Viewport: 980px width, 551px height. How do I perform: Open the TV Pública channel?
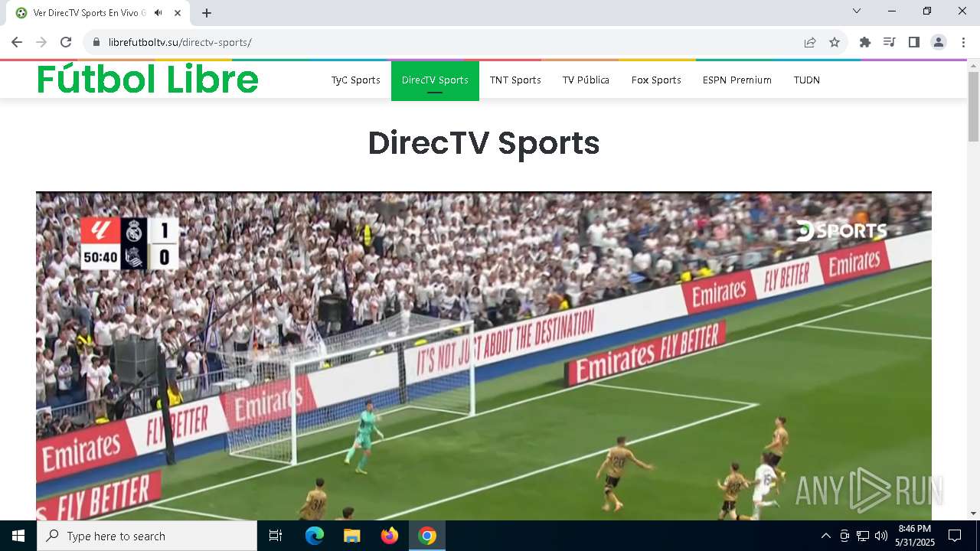[x=586, y=80]
